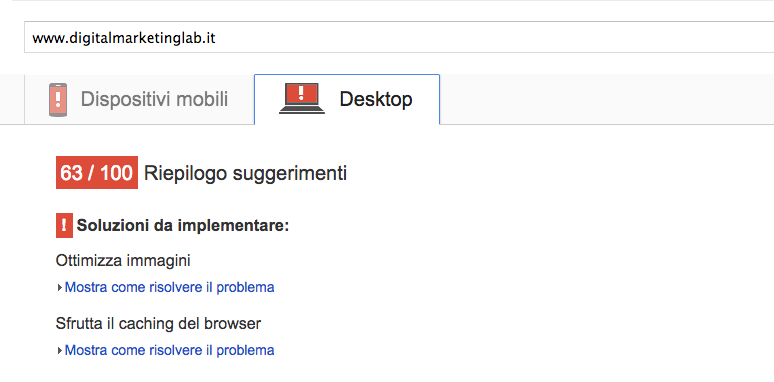The width and height of the screenshot is (774, 382).
Task: Click the www.digitalmarketinglab.it URL text
Action: (x=124, y=38)
